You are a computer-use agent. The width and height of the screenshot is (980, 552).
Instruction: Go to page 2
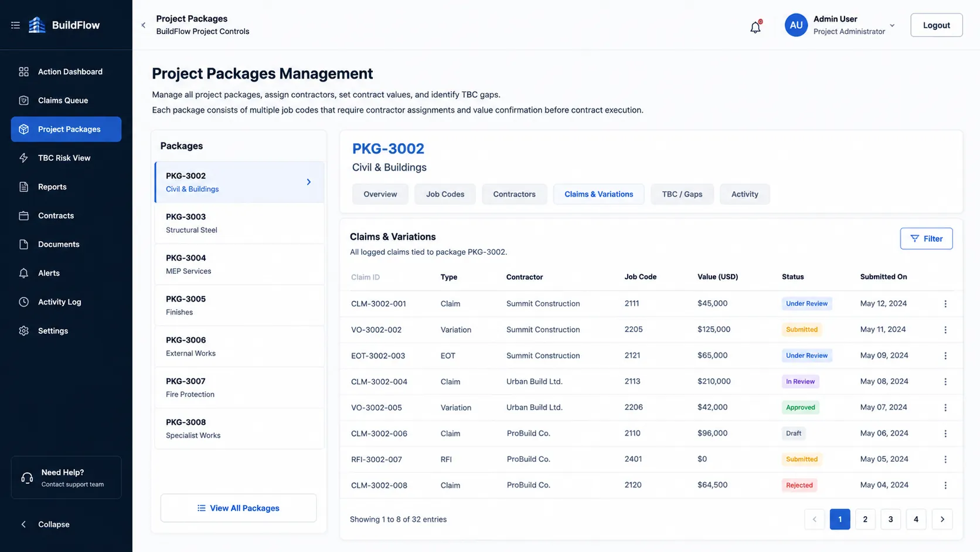865,519
